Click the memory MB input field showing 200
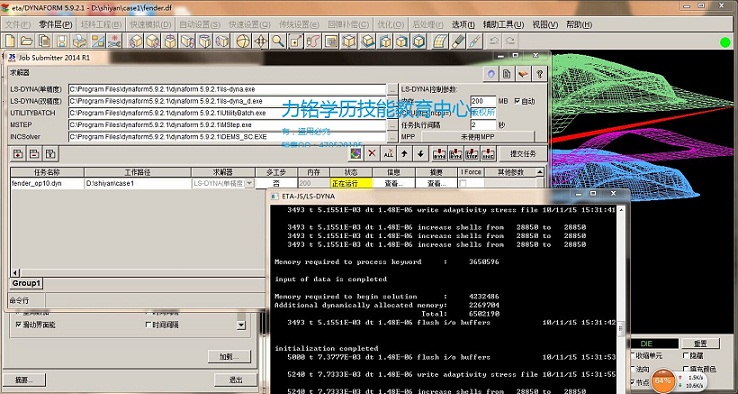The width and height of the screenshot is (738, 394). (x=483, y=101)
